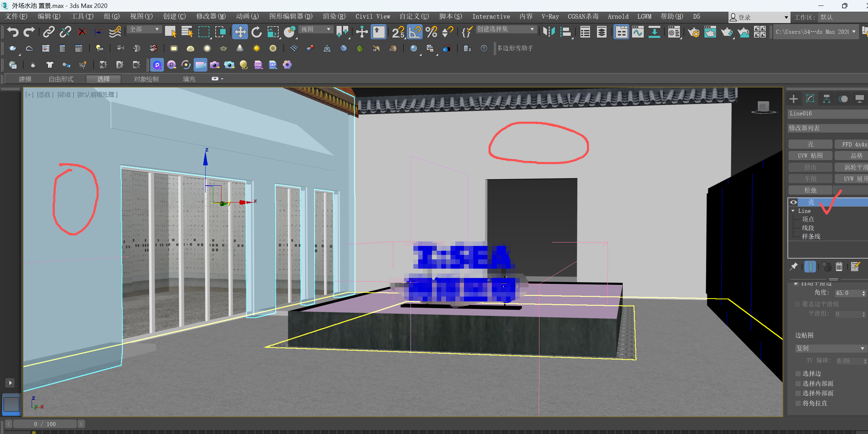Open the 渲染(R) menu
Viewport: 868px width, 434px height.
[x=334, y=16]
